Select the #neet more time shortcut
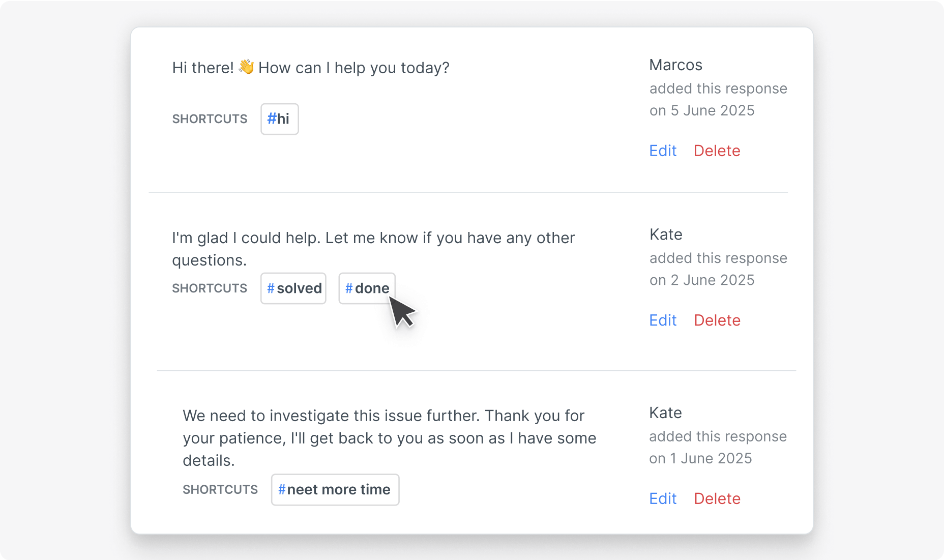This screenshot has width=944, height=560. click(x=335, y=489)
